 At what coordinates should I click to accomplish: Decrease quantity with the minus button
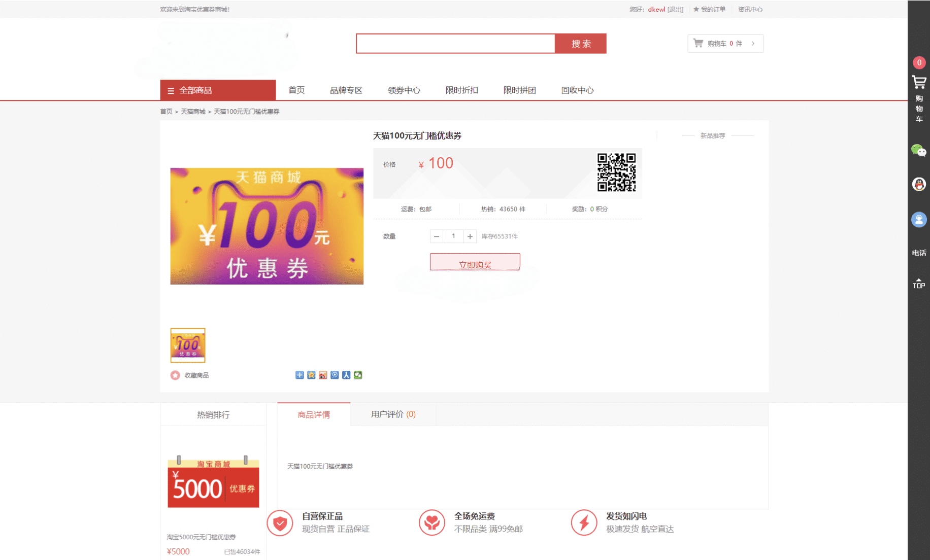tap(436, 236)
